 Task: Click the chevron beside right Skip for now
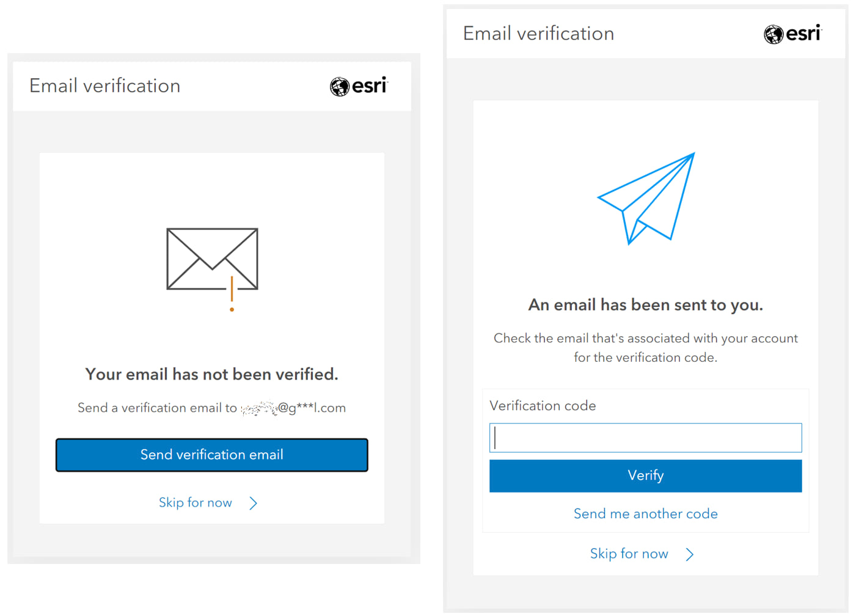point(689,554)
